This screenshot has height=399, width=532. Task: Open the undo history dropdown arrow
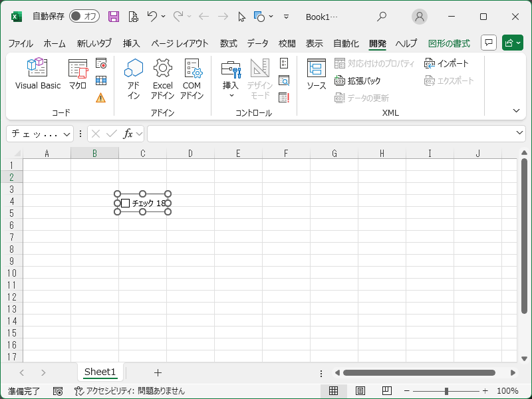pyautogui.click(x=163, y=16)
